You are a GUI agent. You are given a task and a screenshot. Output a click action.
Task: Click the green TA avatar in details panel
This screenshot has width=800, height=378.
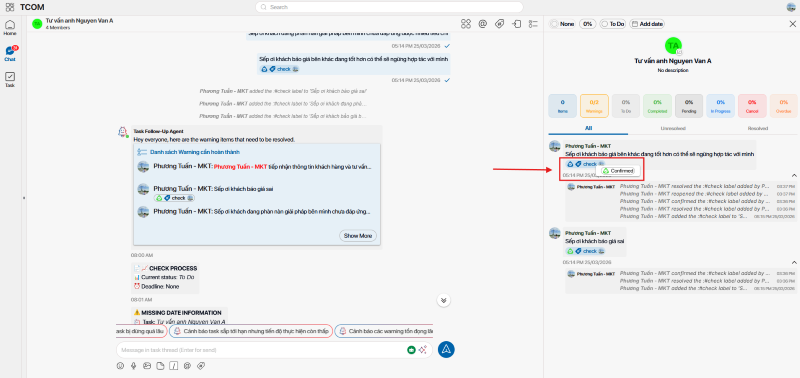[673, 45]
